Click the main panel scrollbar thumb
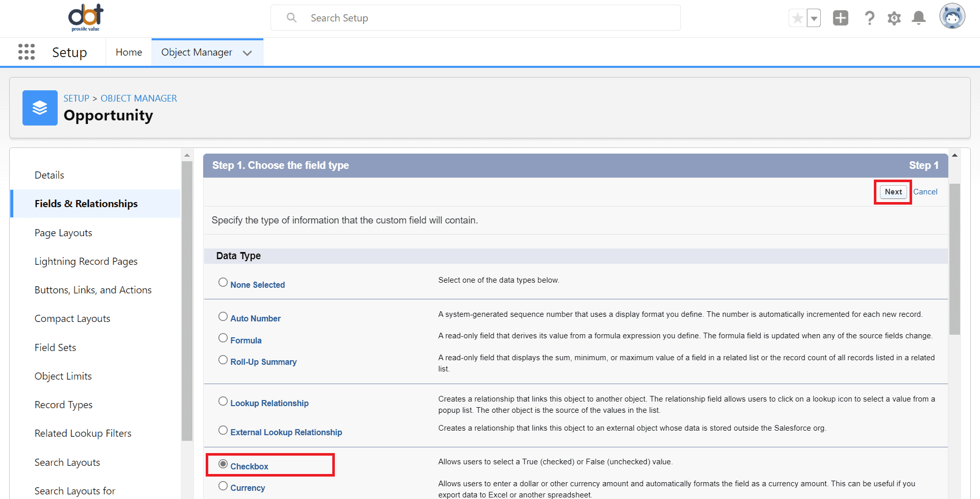Screen dimensions: 980x499 tap(954, 259)
